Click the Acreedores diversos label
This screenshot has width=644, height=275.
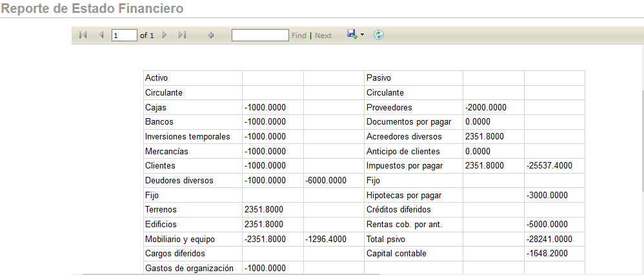click(404, 137)
